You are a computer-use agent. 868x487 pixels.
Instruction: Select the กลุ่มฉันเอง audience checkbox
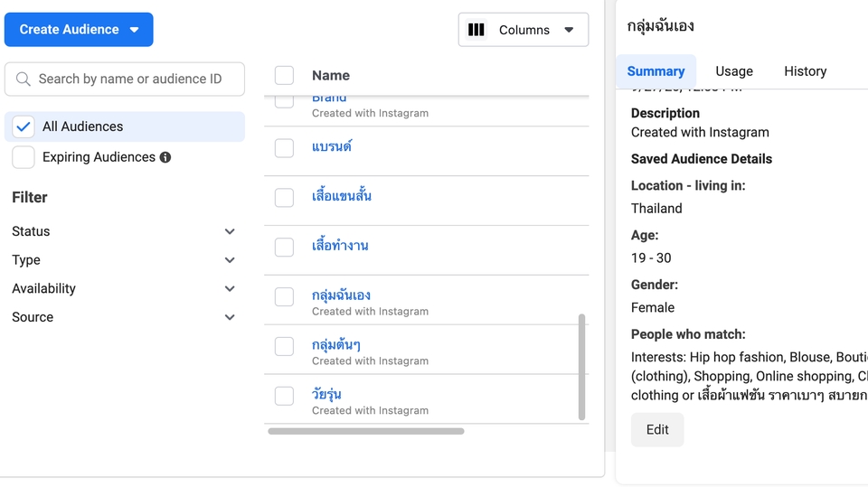[284, 296]
